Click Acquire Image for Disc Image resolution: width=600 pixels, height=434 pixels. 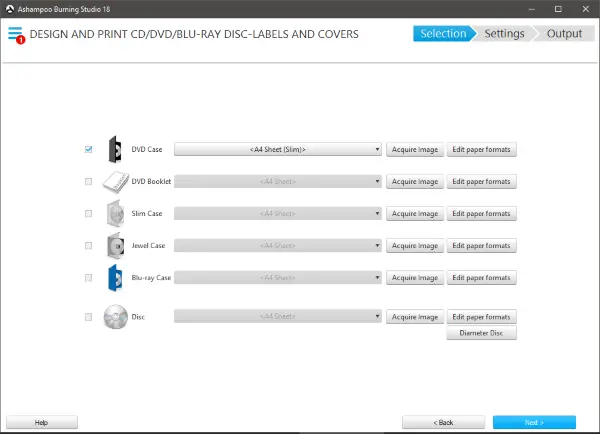click(x=415, y=317)
